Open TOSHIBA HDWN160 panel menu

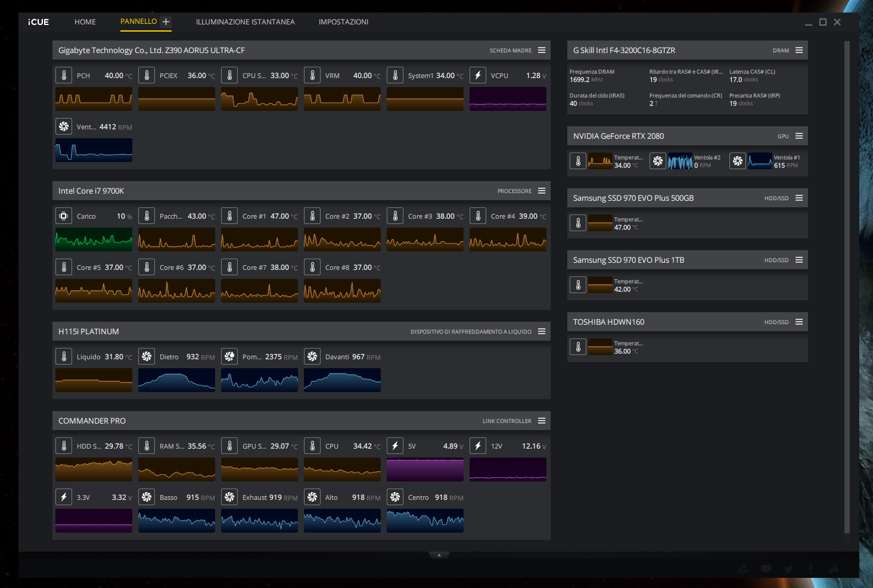tap(799, 322)
